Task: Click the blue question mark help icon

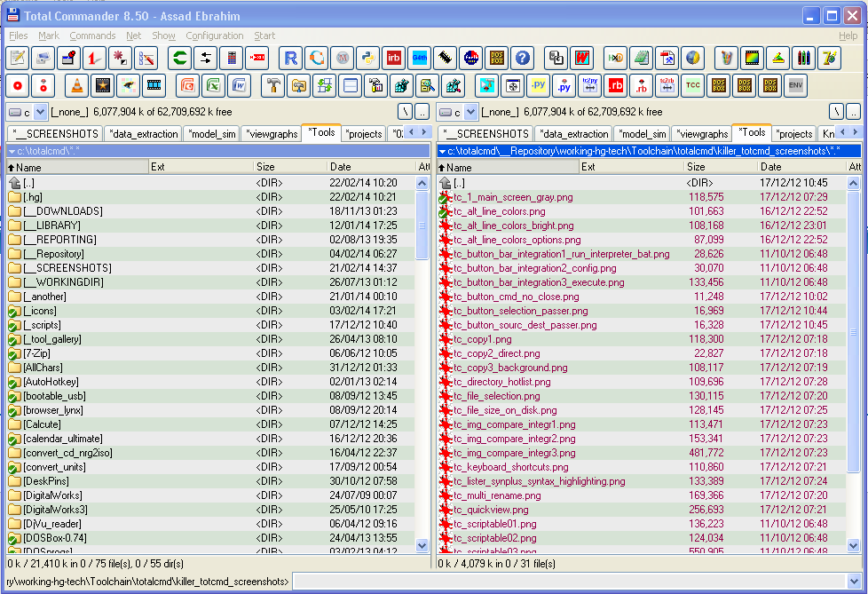Action: tap(522, 58)
